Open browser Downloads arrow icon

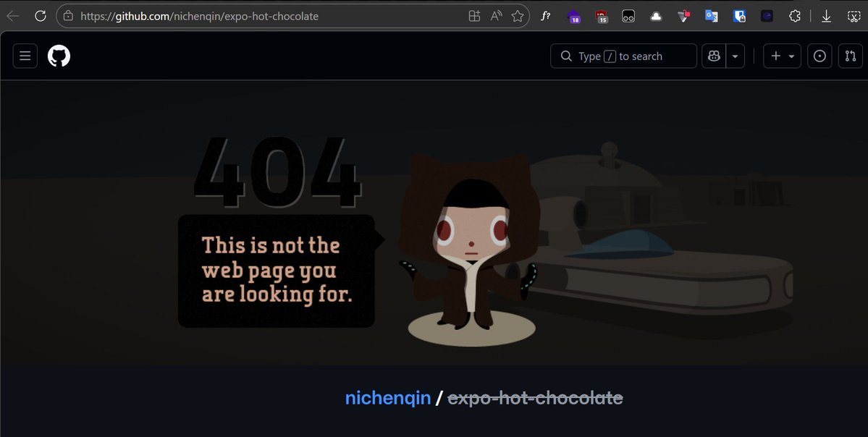click(827, 16)
